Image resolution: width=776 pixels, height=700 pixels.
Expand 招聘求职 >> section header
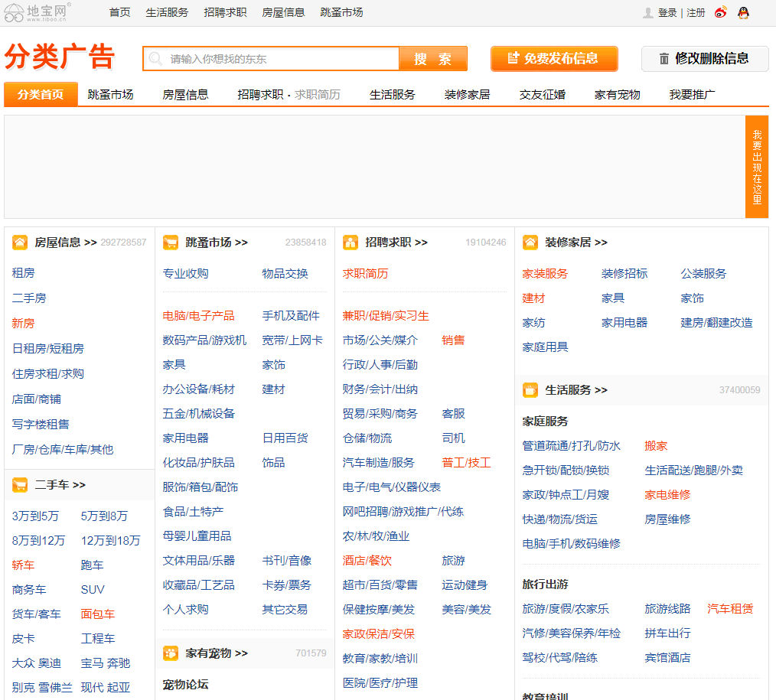[x=396, y=243]
